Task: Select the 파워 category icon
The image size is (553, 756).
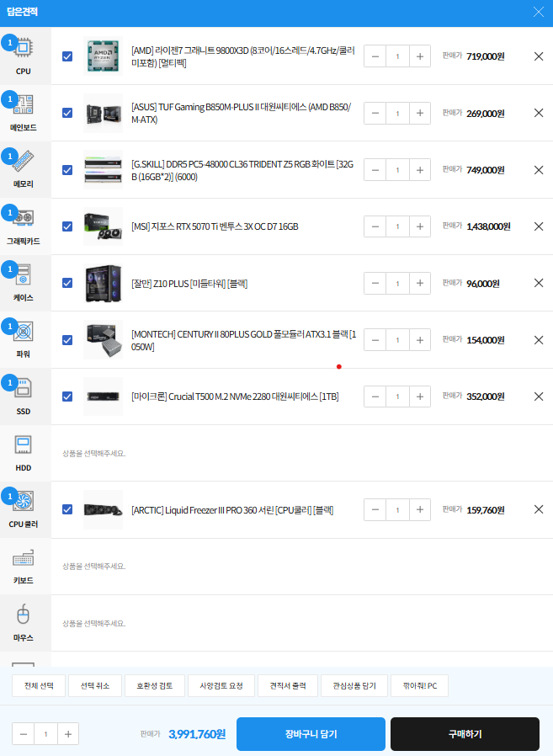Action: click(23, 331)
